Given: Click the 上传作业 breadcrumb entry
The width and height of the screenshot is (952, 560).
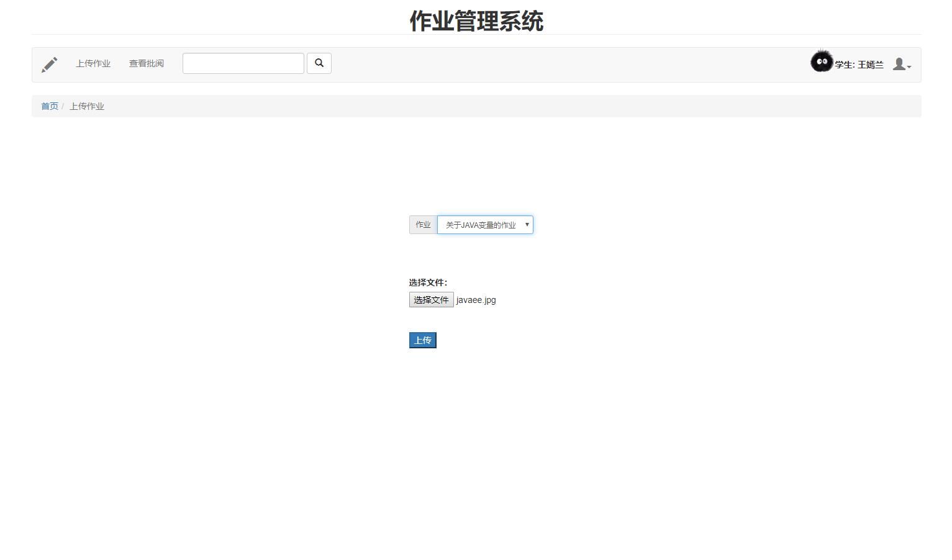Looking at the screenshot, I should click(x=87, y=106).
